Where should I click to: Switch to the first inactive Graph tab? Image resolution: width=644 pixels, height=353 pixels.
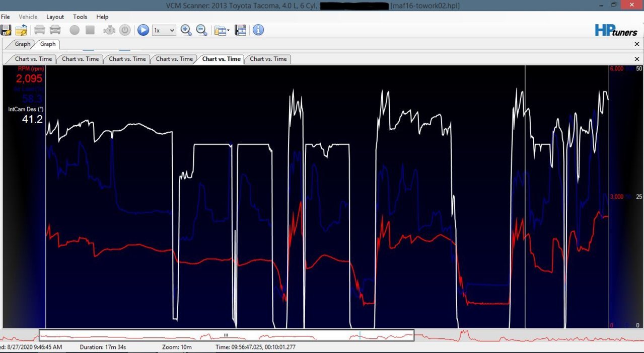tap(23, 44)
